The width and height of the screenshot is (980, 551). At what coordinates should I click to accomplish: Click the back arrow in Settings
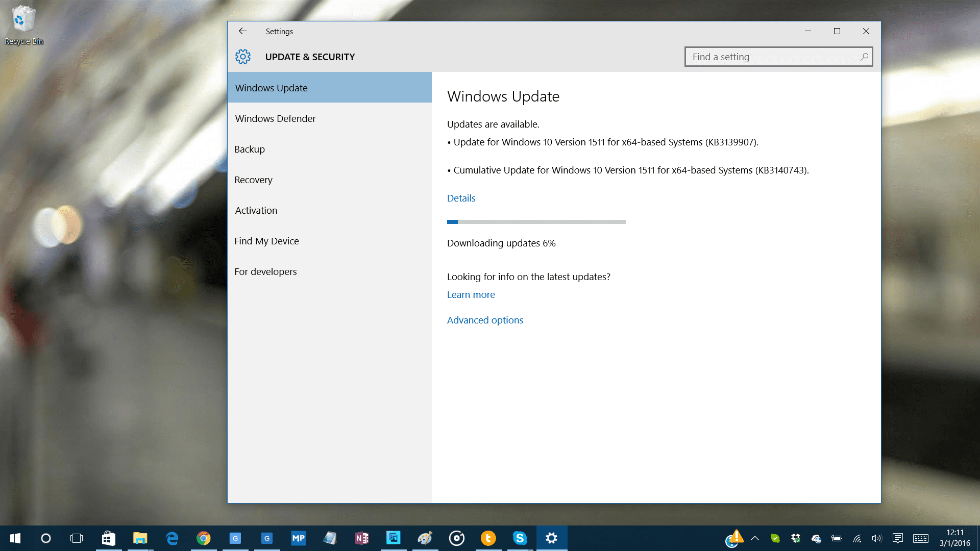[x=242, y=31]
